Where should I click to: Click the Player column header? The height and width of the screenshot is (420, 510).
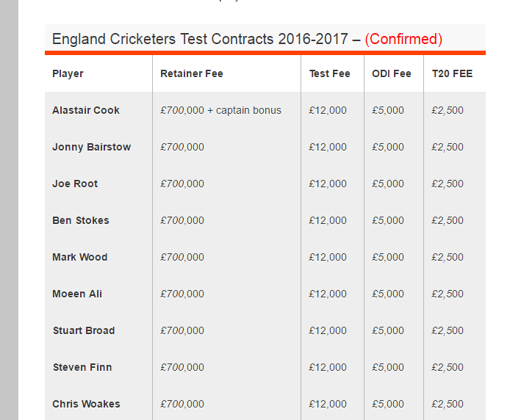68,73
